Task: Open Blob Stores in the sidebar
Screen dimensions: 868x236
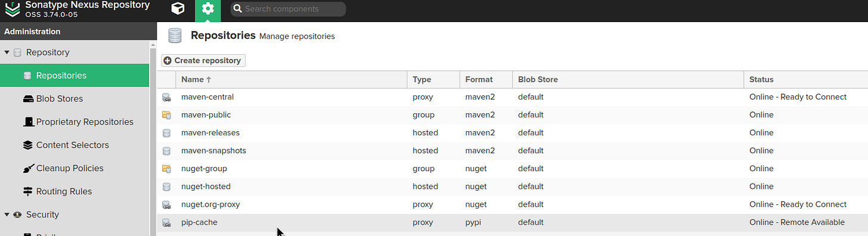Action: pyautogui.click(x=75, y=99)
